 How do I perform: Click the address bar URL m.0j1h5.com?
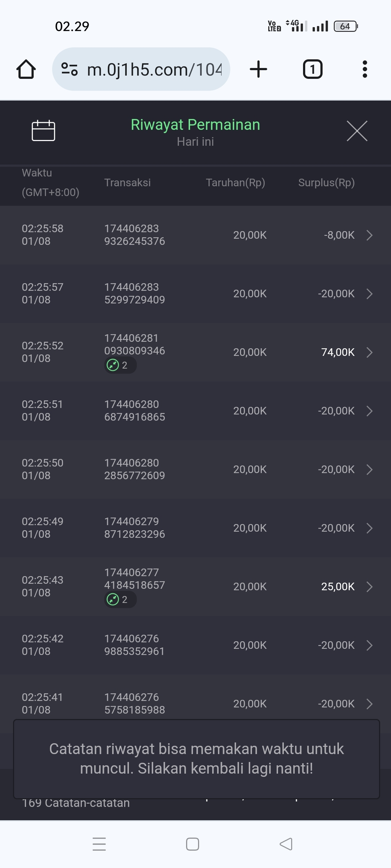pyautogui.click(x=154, y=69)
